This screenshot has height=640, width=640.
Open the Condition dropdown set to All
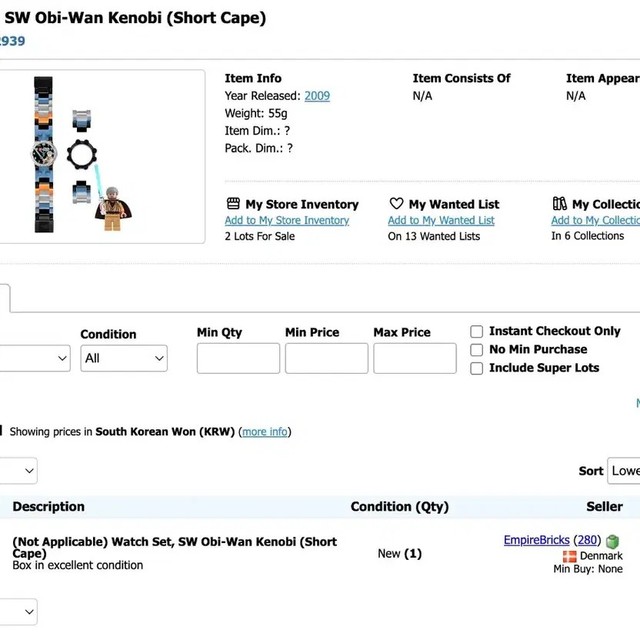click(x=124, y=358)
